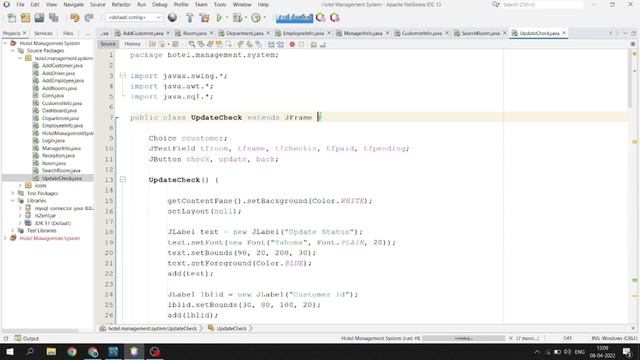Open the Refactor menu

(x=121, y=4)
